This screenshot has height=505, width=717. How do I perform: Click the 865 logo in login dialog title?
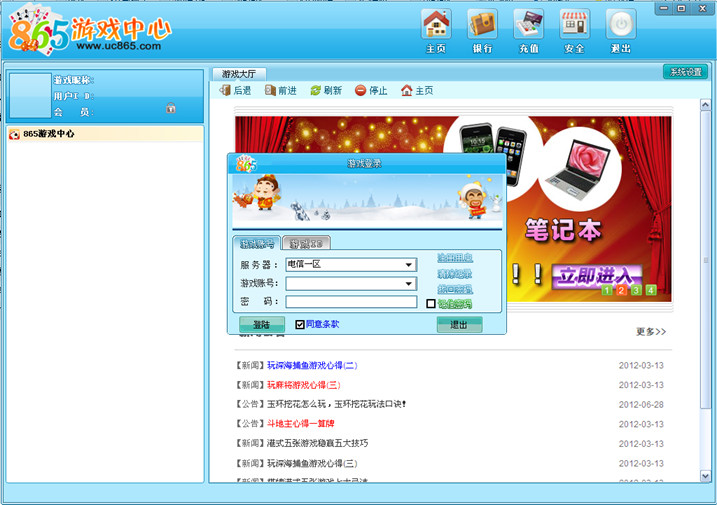[x=246, y=164]
